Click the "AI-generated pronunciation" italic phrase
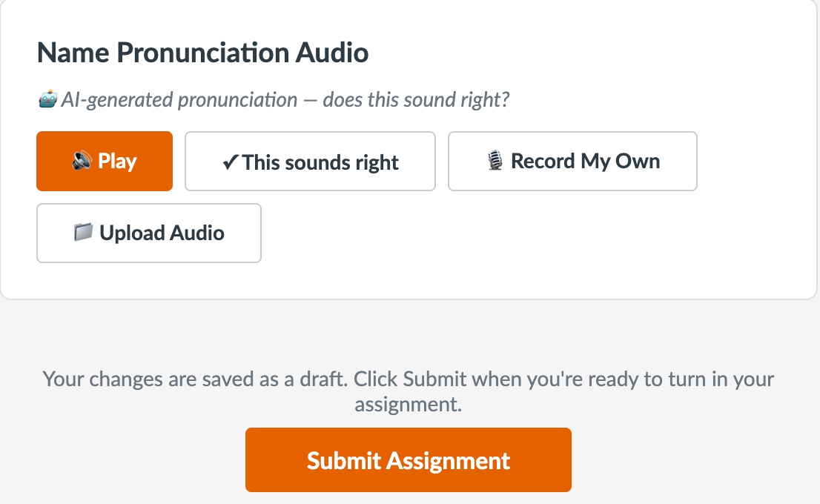The image size is (820, 504). tap(179, 100)
